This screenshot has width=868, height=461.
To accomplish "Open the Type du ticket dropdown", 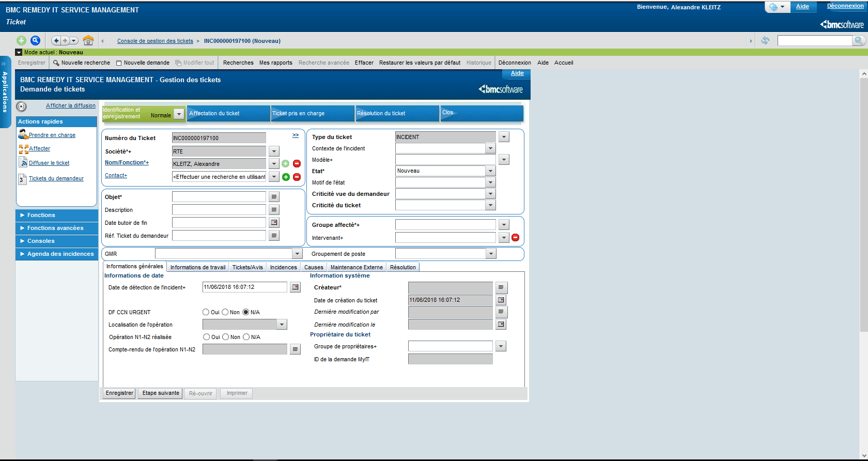I will point(504,137).
